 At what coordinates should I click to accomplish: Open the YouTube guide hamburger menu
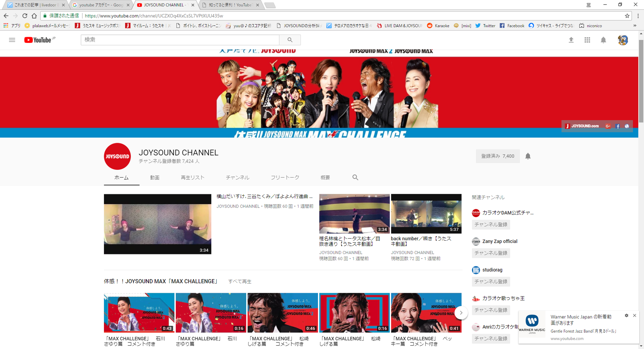point(12,40)
